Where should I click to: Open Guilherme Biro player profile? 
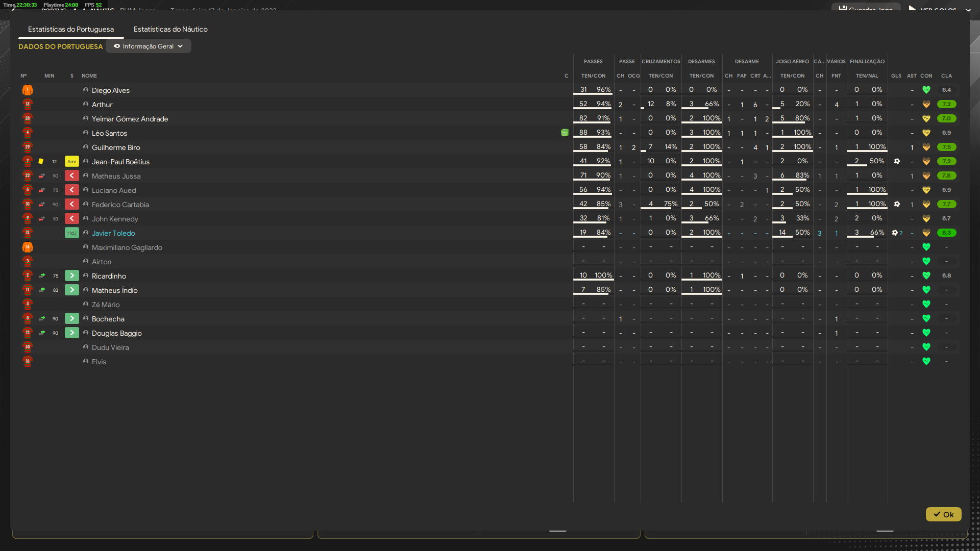coord(116,147)
